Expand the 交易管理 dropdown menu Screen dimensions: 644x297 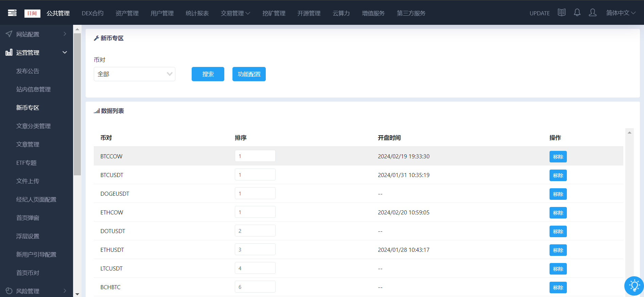tap(236, 13)
